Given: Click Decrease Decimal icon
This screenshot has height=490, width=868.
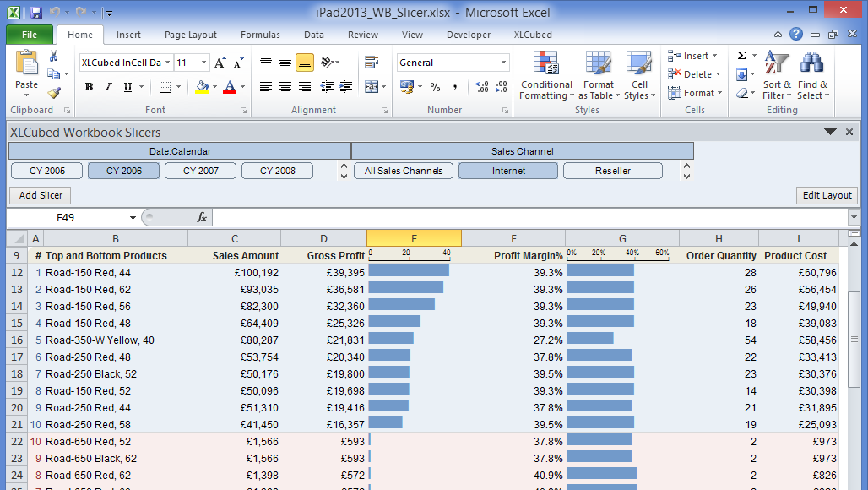Looking at the screenshot, I should point(501,87).
